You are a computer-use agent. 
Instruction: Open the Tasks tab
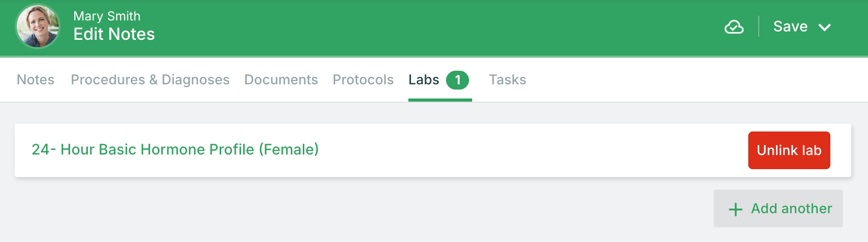[x=507, y=80]
